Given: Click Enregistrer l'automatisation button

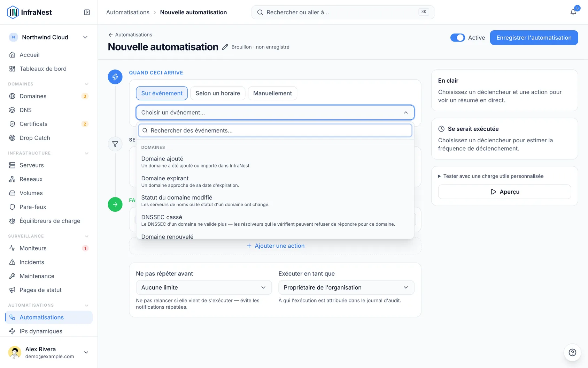Looking at the screenshot, I should point(534,38).
